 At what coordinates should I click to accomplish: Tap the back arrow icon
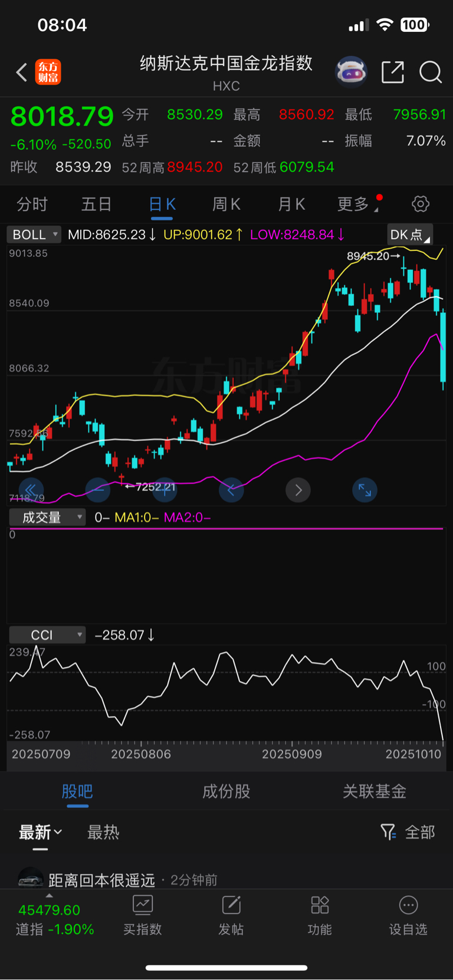pyautogui.click(x=22, y=72)
